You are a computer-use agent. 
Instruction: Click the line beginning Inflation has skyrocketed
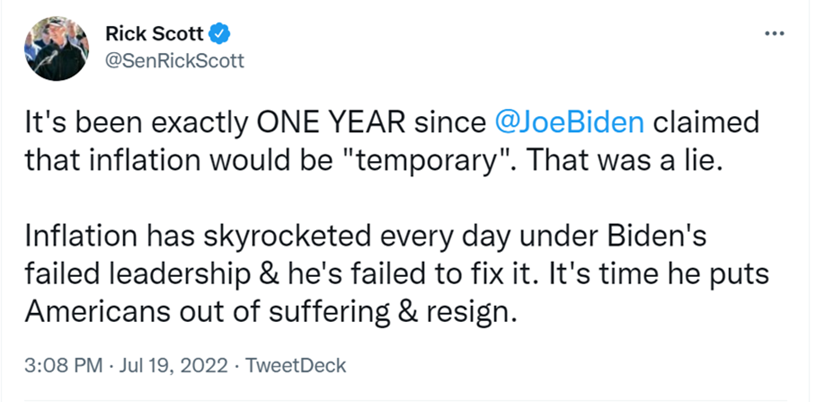365,237
